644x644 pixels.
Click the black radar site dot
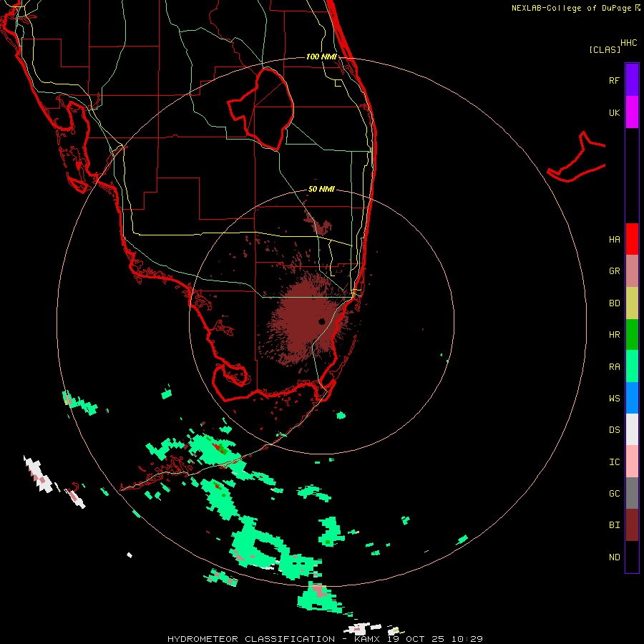point(321,321)
